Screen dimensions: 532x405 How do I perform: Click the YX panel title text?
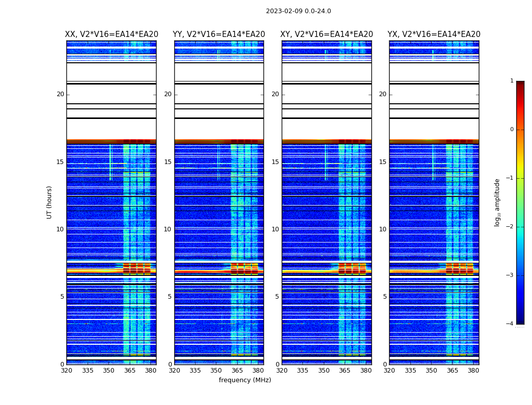(x=434, y=34)
